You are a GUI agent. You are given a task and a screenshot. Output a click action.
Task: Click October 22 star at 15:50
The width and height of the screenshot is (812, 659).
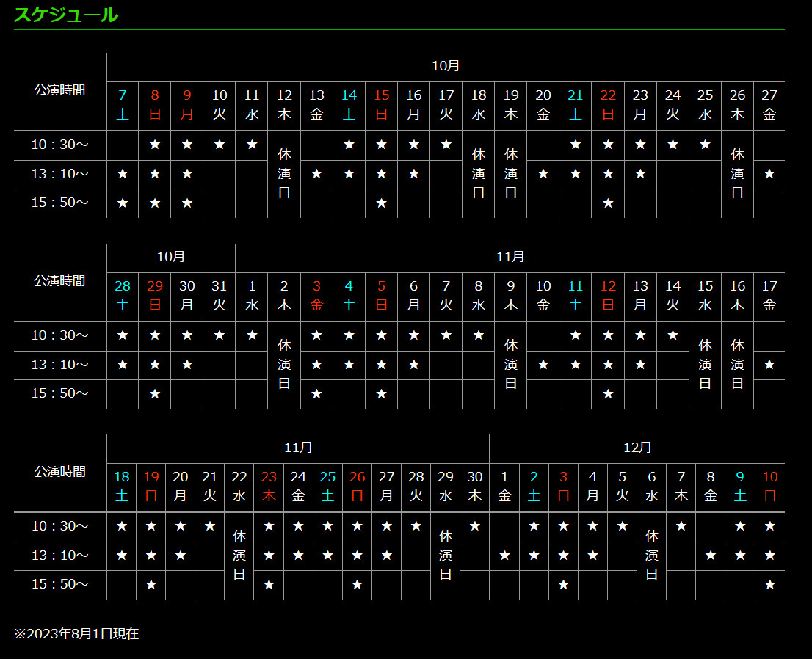click(x=608, y=203)
